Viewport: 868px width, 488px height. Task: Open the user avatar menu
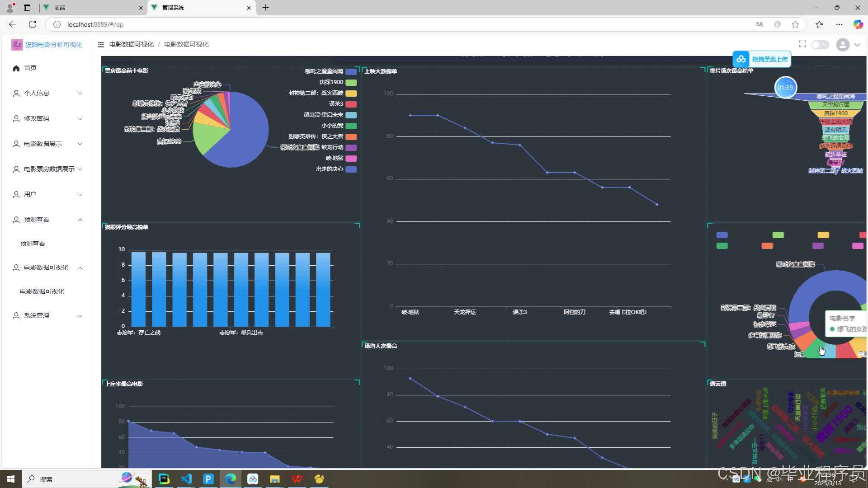(x=843, y=44)
